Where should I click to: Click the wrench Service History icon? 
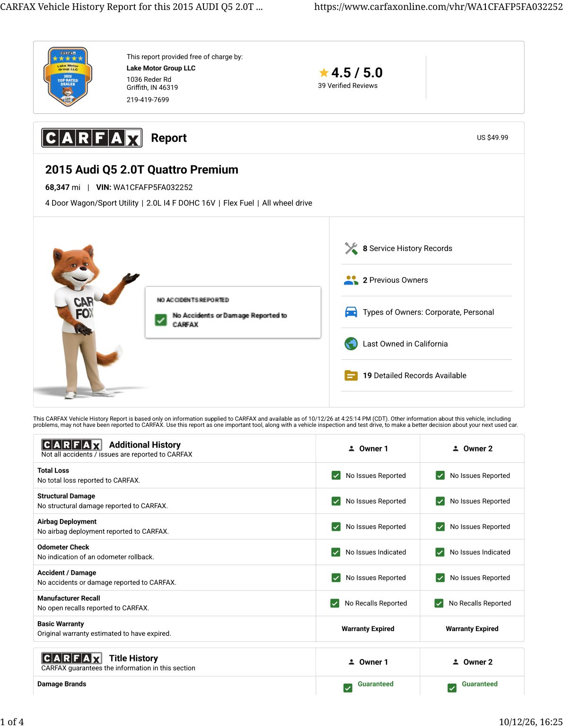351,249
